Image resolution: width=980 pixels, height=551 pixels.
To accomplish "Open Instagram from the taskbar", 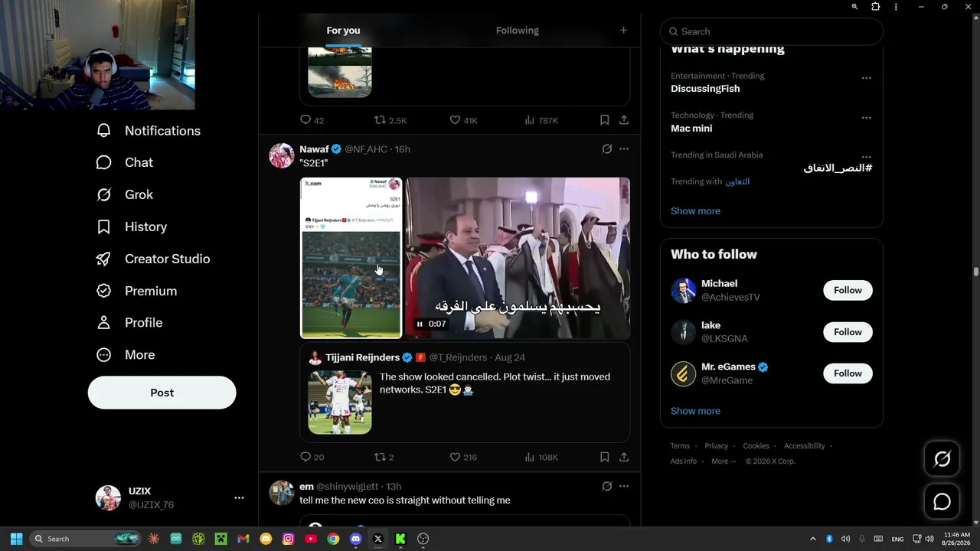I will [288, 539].
